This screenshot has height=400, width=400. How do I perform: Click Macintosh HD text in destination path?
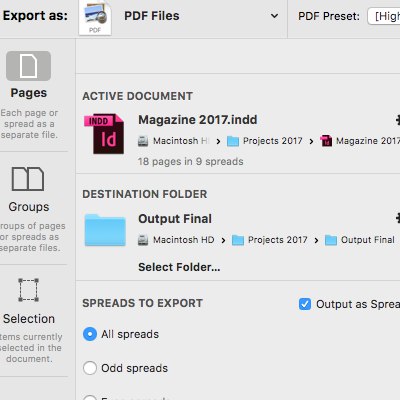pyautogui.click(x=184, y=240)
